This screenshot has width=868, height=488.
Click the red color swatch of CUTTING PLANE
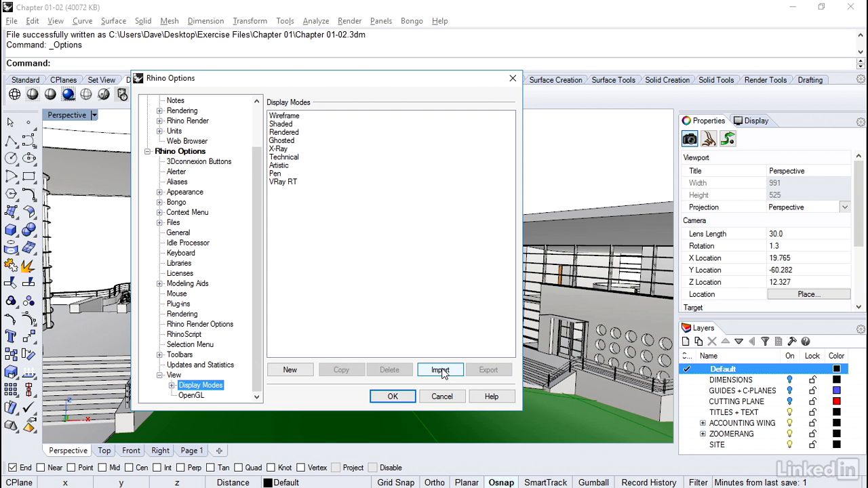tap(837, 401)
